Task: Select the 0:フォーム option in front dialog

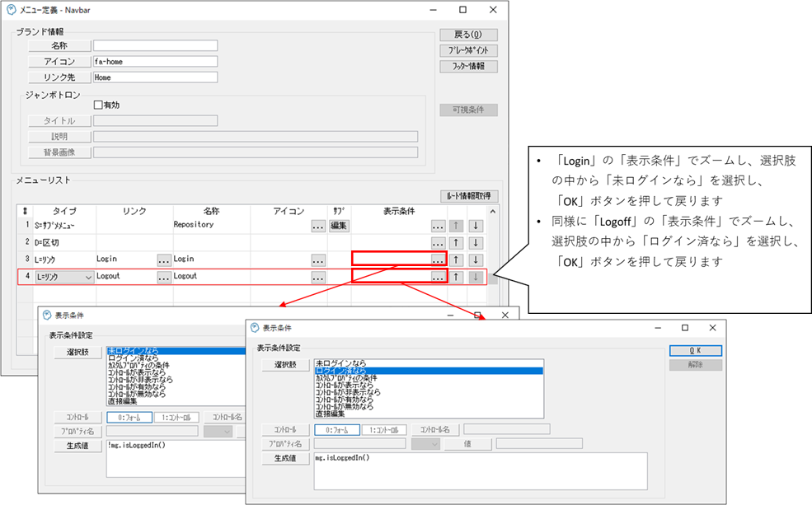Action: click(x=336, y=429)
